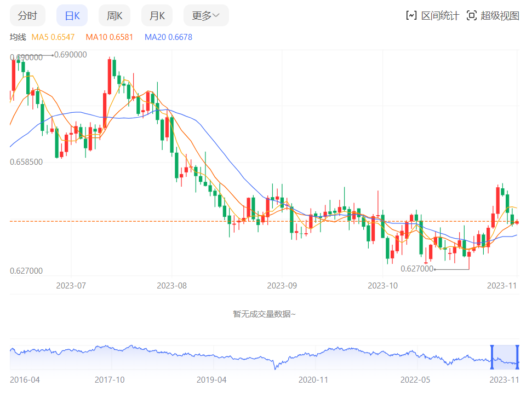Click the 超级视图 fullscreen icon
Screen dimensions: 532x398
pyautogui.click(x=472, y=15)
